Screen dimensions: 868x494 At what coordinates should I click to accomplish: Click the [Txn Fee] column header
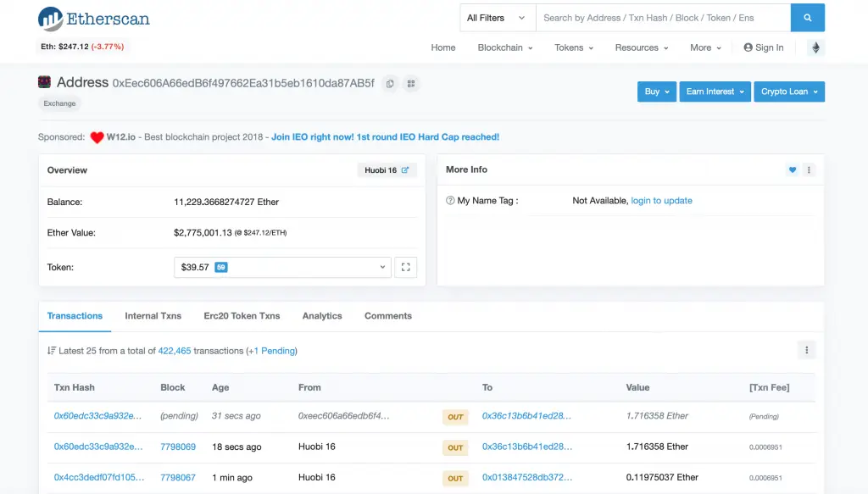(769, 387)
